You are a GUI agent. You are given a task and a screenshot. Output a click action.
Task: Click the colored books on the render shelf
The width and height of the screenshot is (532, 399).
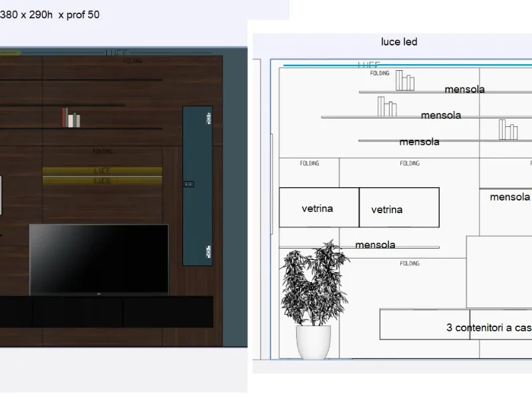click(71, 118)
